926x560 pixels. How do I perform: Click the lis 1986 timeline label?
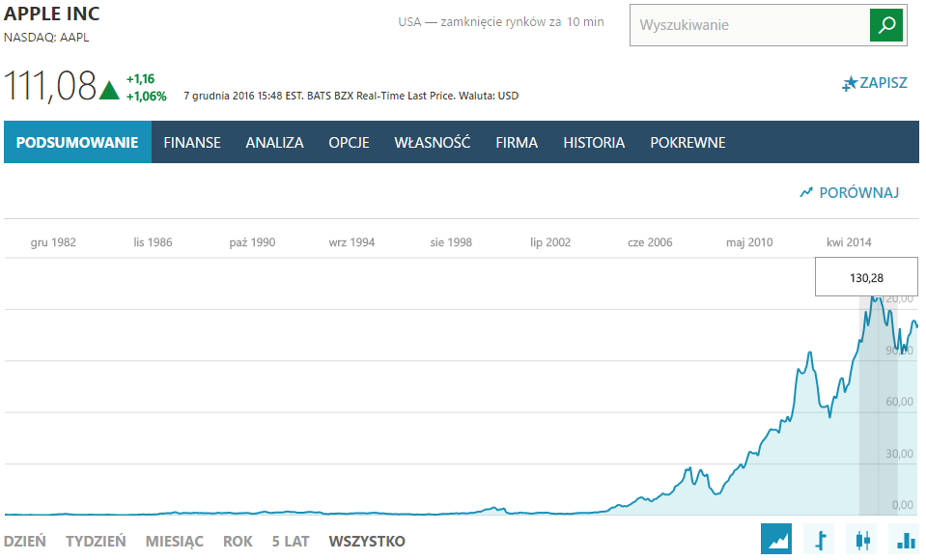point(153,242)
